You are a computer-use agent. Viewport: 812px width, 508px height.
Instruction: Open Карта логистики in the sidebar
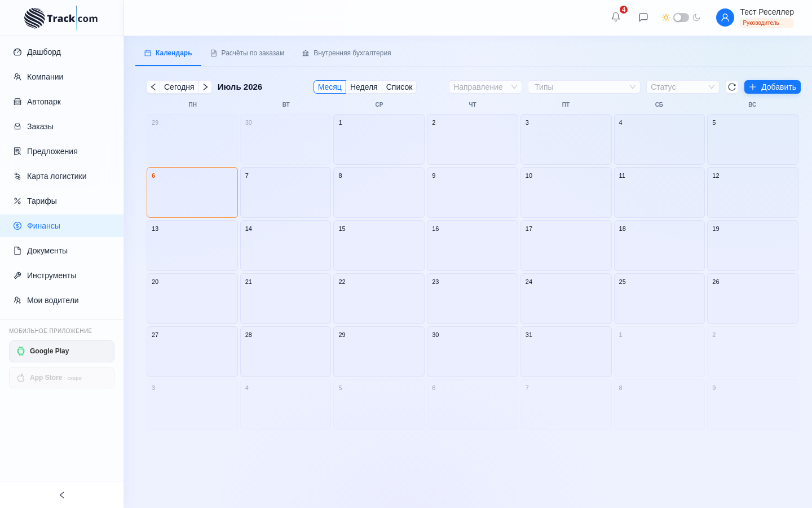[62, 176]
